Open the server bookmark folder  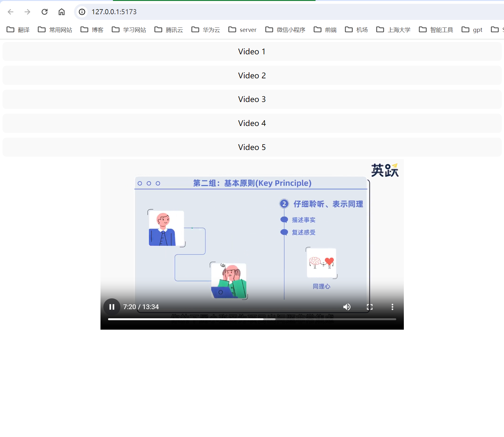click(242, 30)
